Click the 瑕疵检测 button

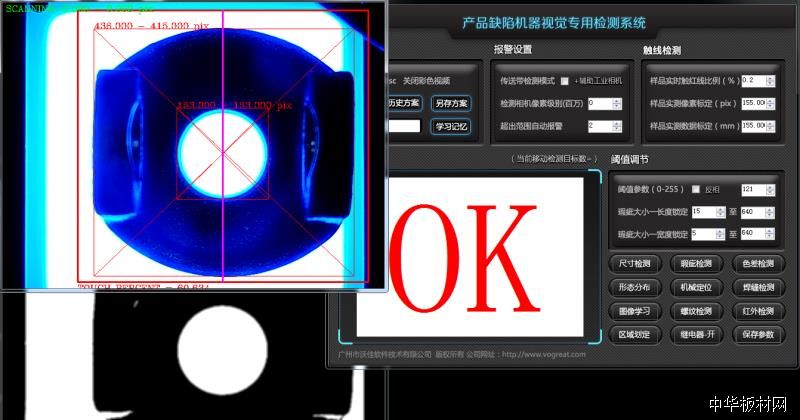tap(696, 264)
